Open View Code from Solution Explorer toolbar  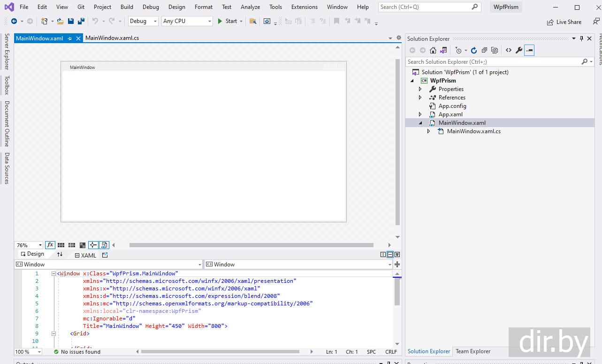coord(508,50)
